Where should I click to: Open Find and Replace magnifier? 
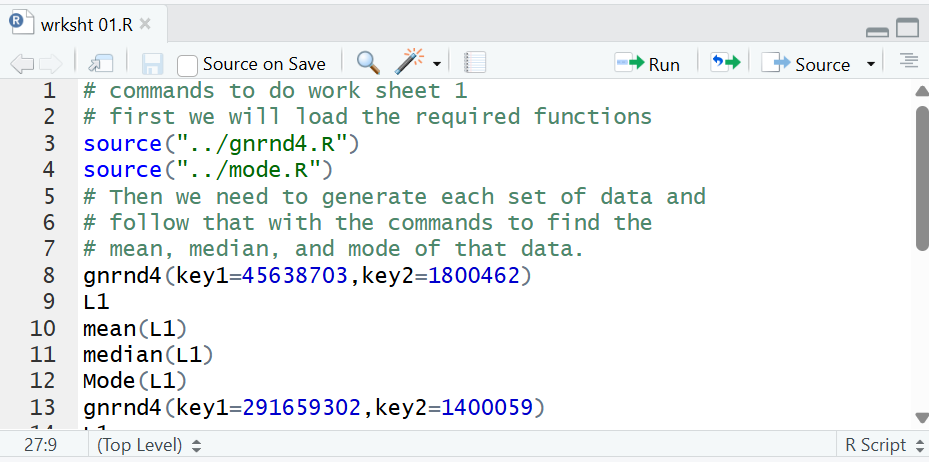368,63
